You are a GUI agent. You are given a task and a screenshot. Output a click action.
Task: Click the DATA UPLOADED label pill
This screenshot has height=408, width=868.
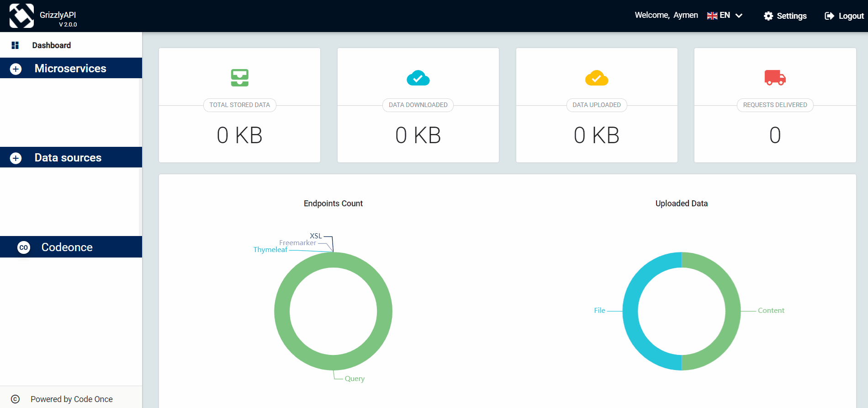[x=597, y=105]
